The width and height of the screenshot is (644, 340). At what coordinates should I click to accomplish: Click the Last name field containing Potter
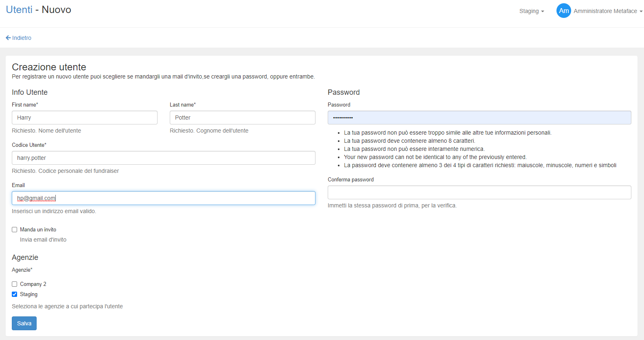(x=242, y=118)
